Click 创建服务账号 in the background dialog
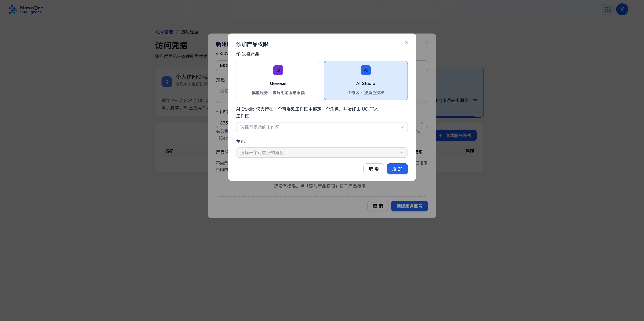The width and height of the screenshot is (644, 321). pyautogui.click(x=409, y=206)
